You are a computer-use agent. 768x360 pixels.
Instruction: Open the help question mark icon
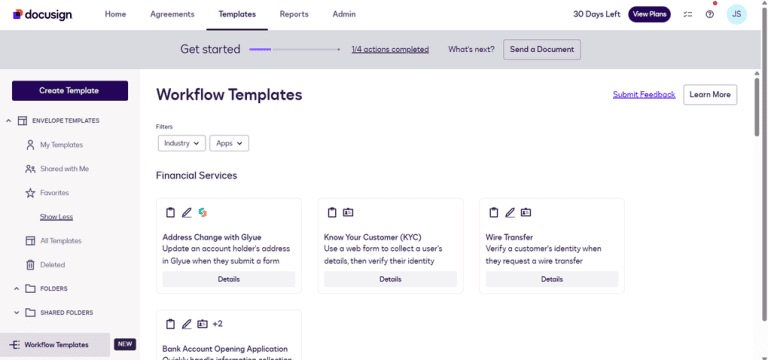click(709, 14)
